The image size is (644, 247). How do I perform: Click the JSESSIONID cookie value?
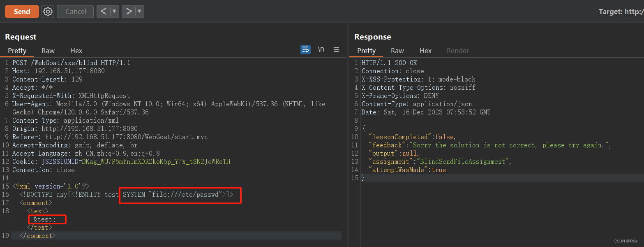(156, 162)
